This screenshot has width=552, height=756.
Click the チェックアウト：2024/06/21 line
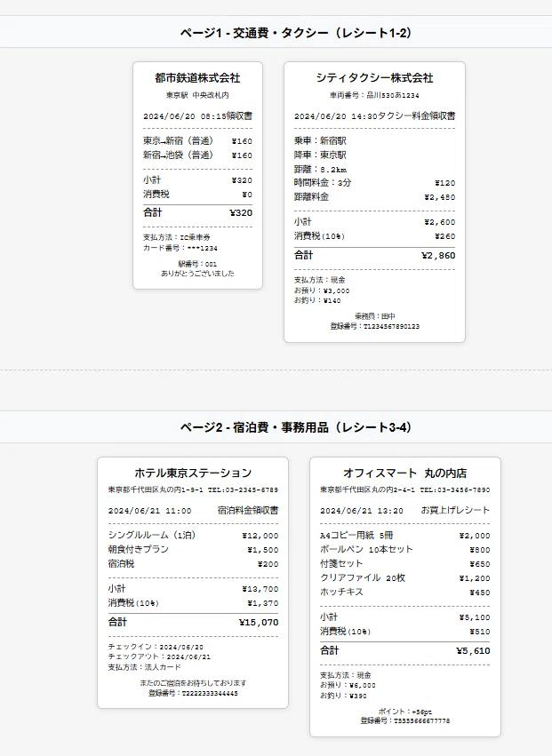(159, 657)
